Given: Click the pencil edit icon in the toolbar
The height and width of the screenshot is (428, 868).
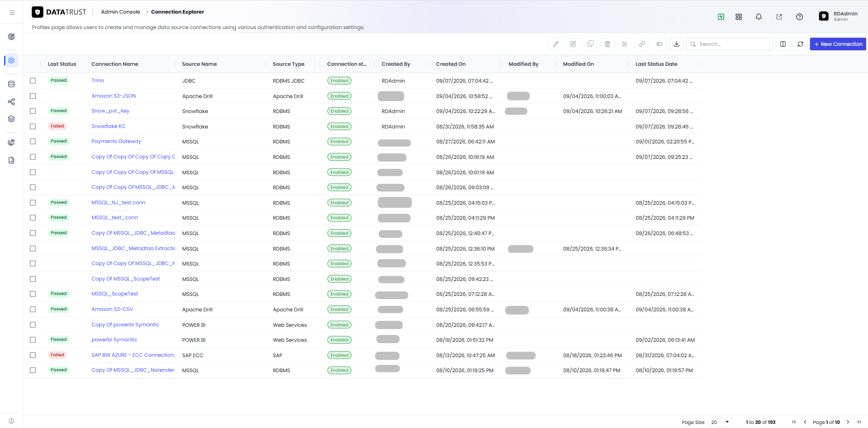Looking at the screenshot, I should pyautogui.click(x=556, y=44).
